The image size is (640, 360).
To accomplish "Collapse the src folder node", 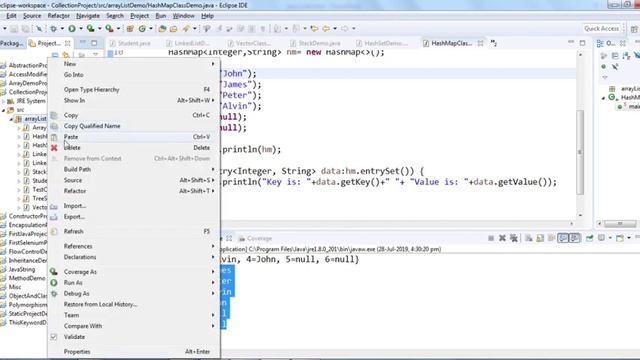I will (4, 110).
